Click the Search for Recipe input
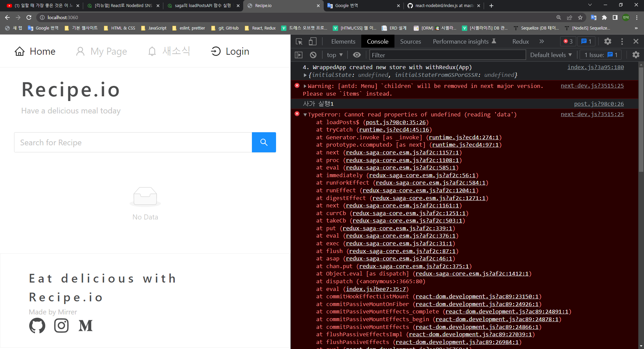Viewport: 644px width, 349px height. [133, 142]
